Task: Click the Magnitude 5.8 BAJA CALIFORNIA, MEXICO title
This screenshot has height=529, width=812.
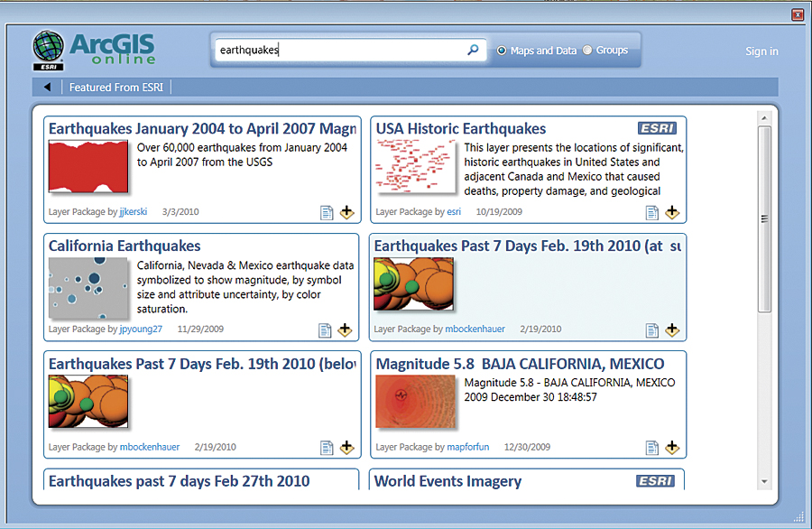Action: coord(520,364)
